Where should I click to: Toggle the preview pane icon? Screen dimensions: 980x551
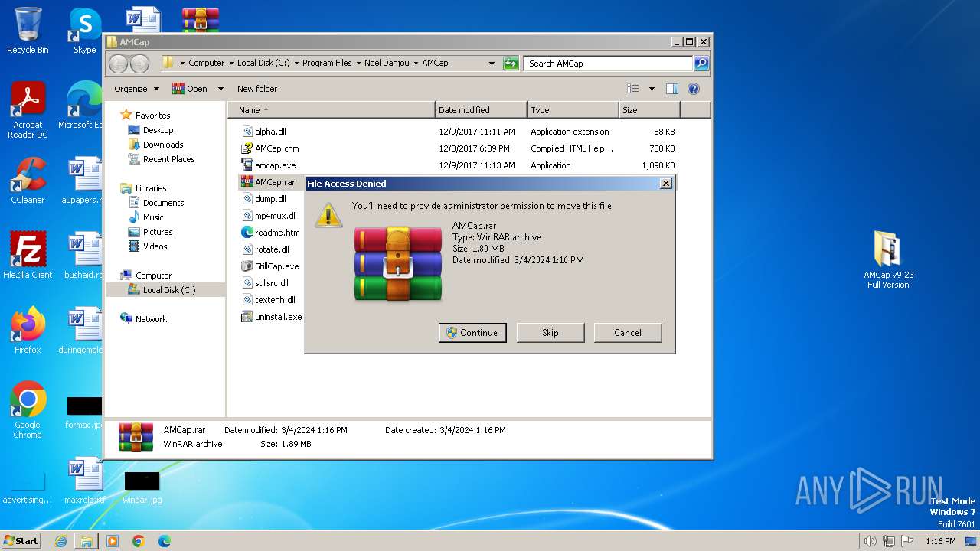coord(672,89)
